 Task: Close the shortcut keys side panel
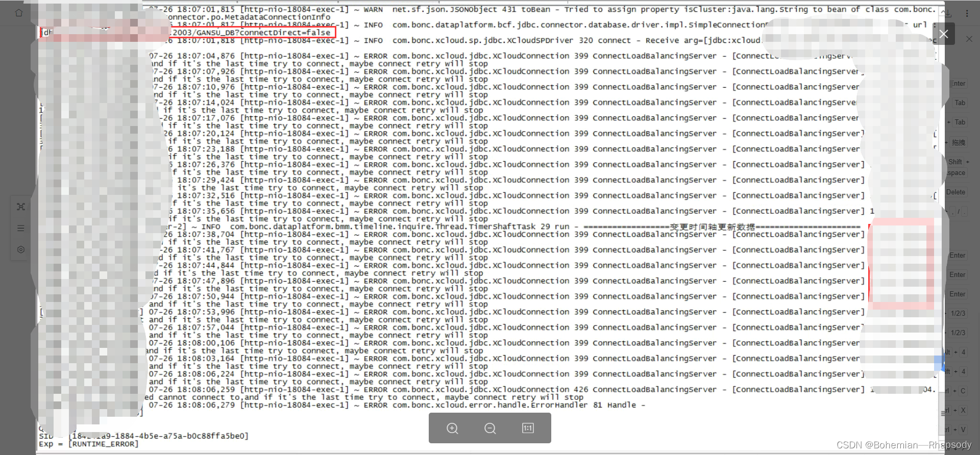[x=969, y=39]
